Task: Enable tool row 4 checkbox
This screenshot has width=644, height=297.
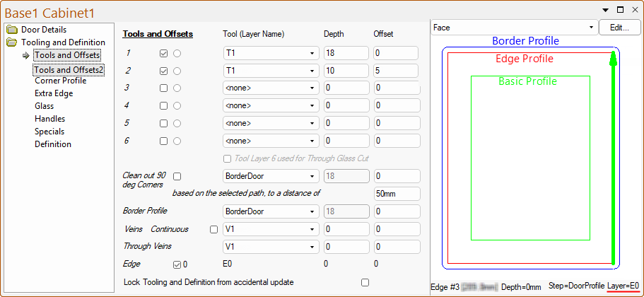Action: pyautogui.click(x=163, y=106)
